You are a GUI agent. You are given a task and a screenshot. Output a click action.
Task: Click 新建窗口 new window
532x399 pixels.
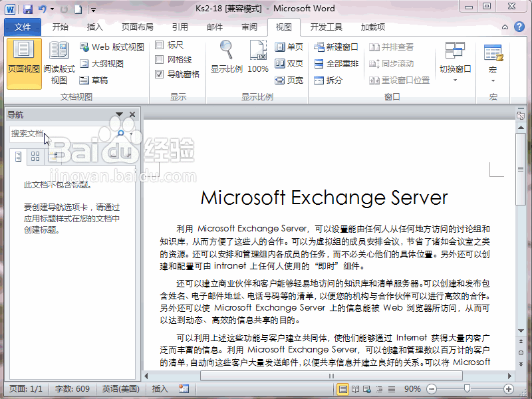[336, 47]
